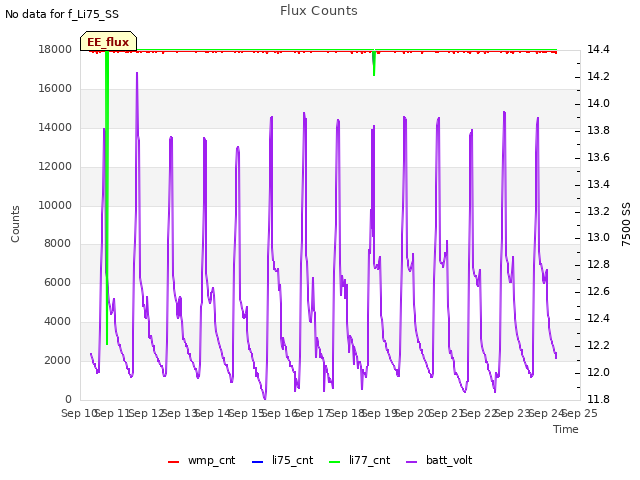Click the 16000 tick on Counts axis

pyautogui.click(x=55, y=88)
